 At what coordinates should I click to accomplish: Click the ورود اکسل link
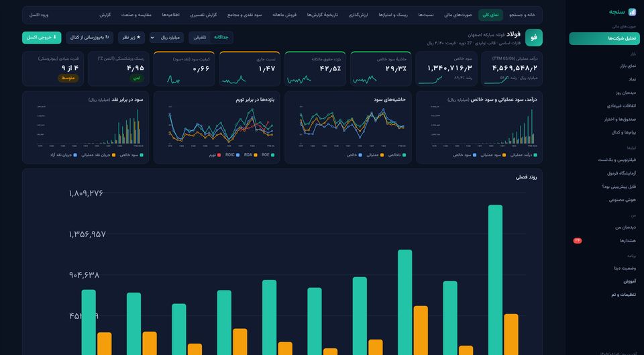(39, 15)
